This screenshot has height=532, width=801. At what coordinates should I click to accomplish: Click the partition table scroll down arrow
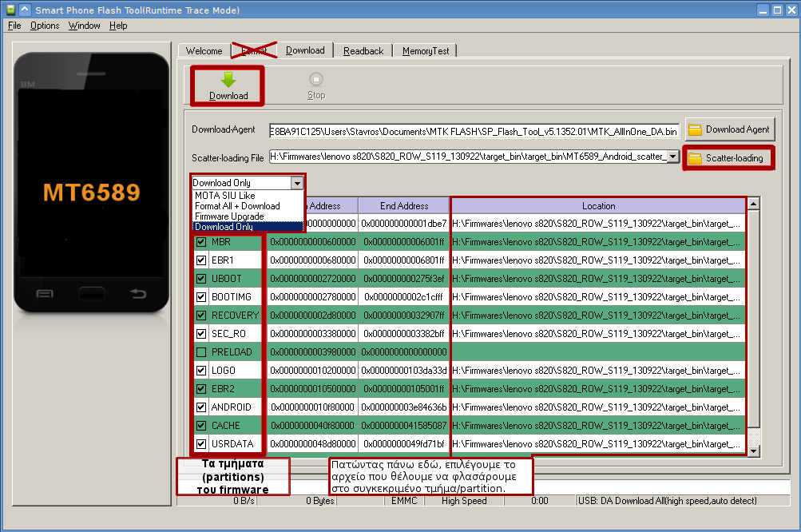click(x=754, y=451)
